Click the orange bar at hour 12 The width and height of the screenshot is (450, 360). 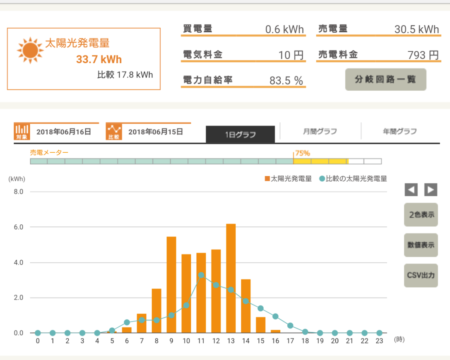pos(216,291)
